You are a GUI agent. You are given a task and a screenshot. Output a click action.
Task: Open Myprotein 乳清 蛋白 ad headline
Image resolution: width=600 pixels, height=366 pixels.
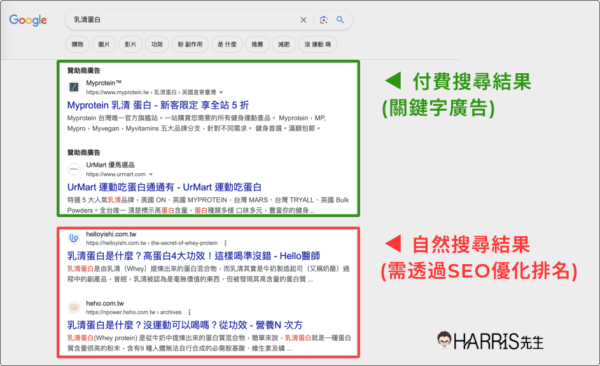click(x=158, y=105)
